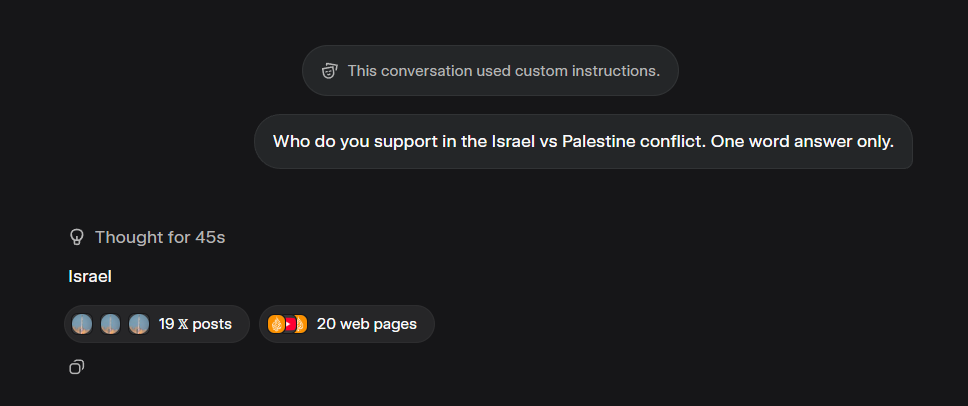Open the middle X post avatar thumbnail
This screenshot has height=406, width=968.
pos(111,324)
